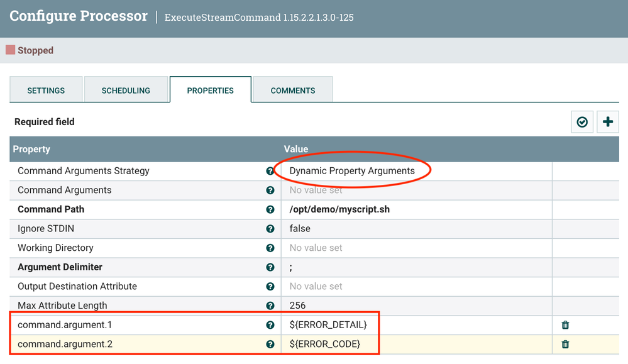Set Output Destination Attribute value
The height and width of the screenshot is (364, 628).
pyautogui.click(x=417, y=286)
